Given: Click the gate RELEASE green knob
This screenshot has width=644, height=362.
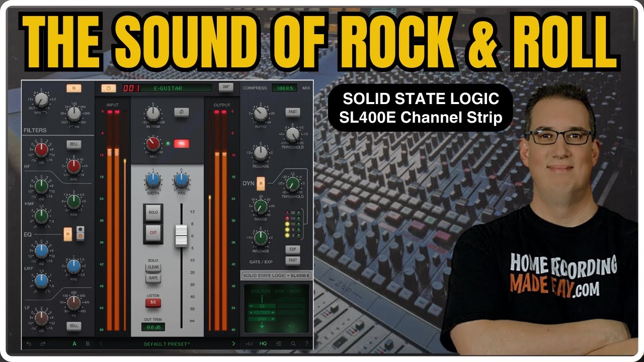Looking at the screenshot, I should click(x=261, y=237).
